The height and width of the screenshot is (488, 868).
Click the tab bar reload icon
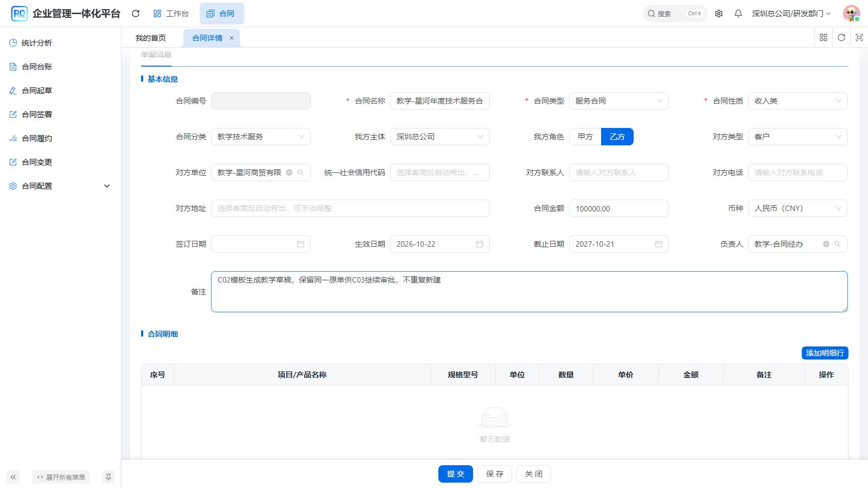[x=841, y=37]
